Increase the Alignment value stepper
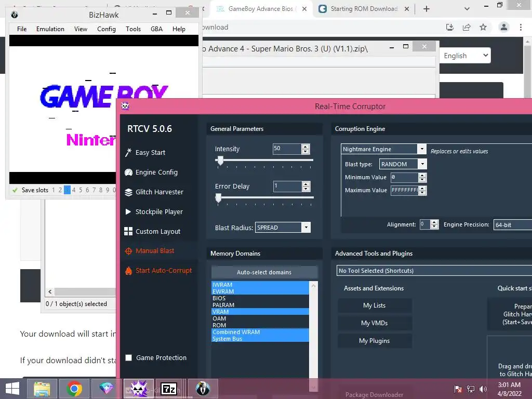 [434, 222]
